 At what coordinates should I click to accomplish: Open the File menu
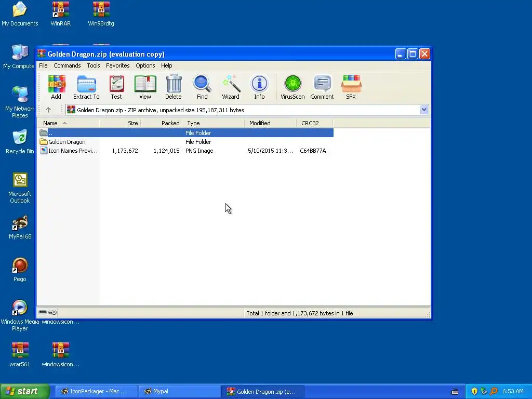[43, 65]
